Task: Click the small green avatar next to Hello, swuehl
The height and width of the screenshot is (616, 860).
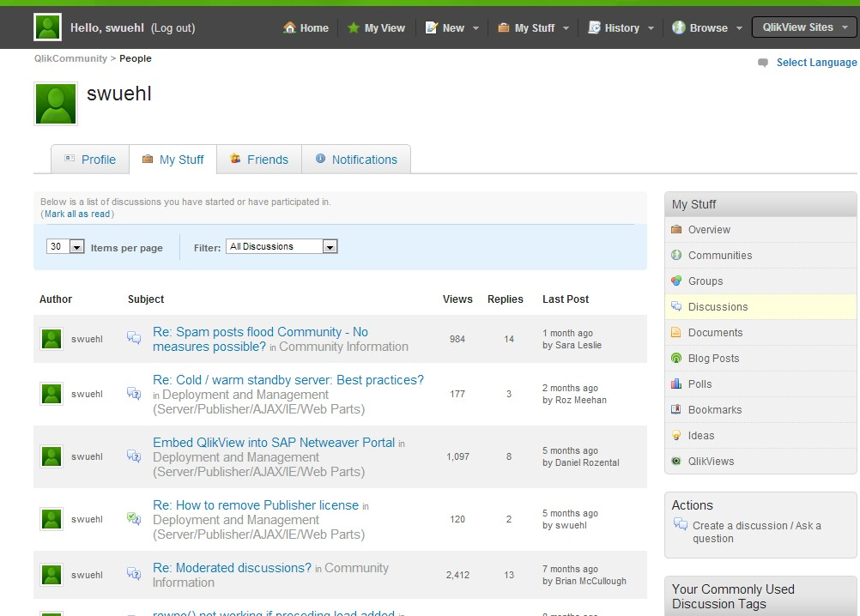Action: click(48, 27)
